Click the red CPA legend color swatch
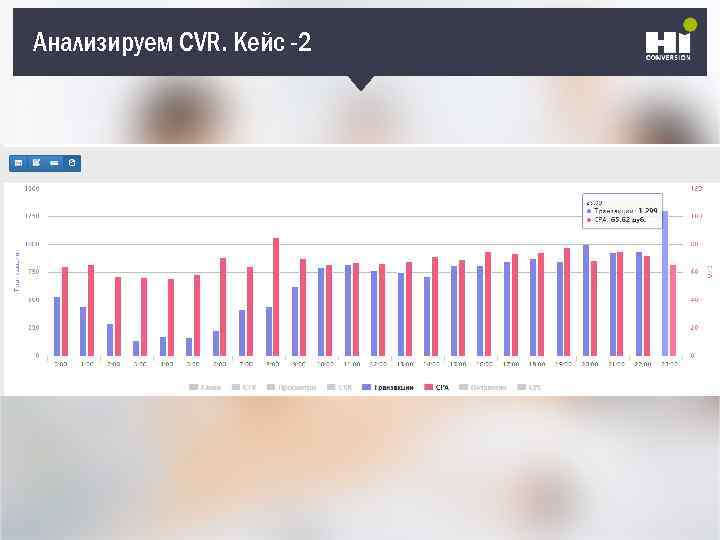 (x=428, y=388)
